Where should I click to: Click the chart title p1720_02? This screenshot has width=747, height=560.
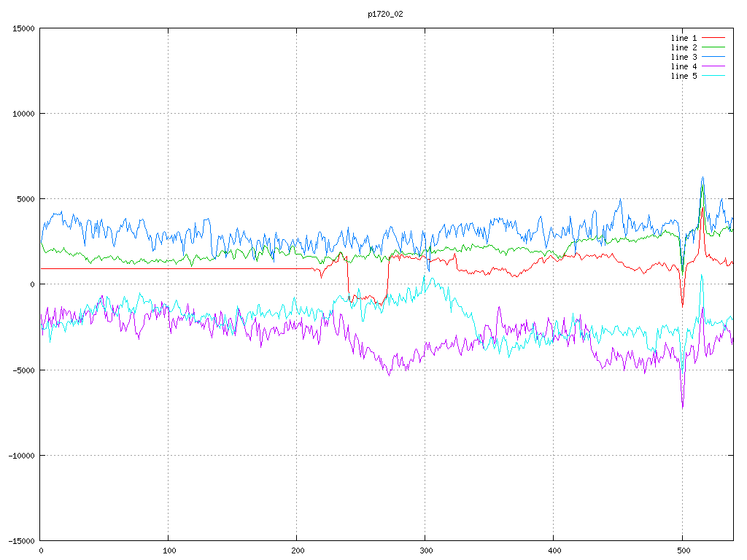pos(385,14)
